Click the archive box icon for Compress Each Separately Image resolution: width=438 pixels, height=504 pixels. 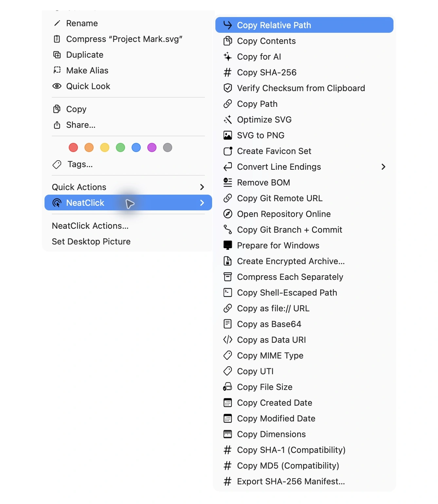pyautogui.click(x=228, y=277)
